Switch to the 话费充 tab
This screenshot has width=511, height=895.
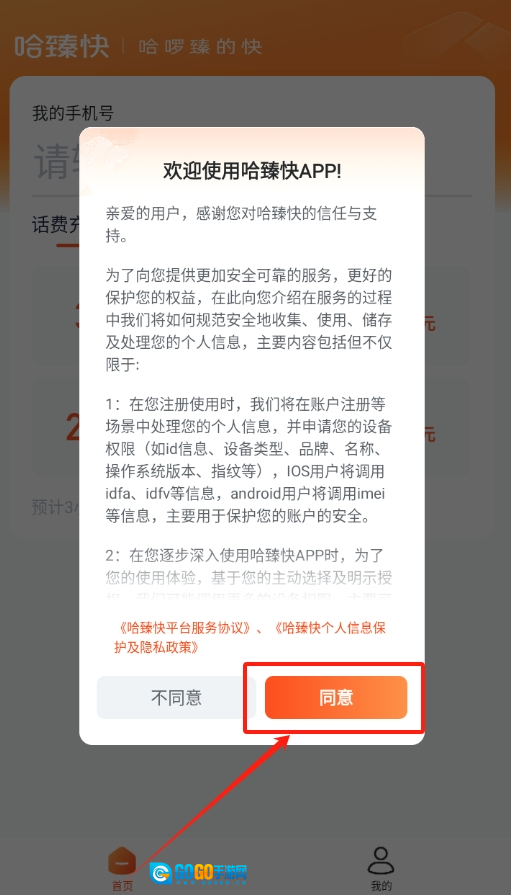tap(56, 226)
